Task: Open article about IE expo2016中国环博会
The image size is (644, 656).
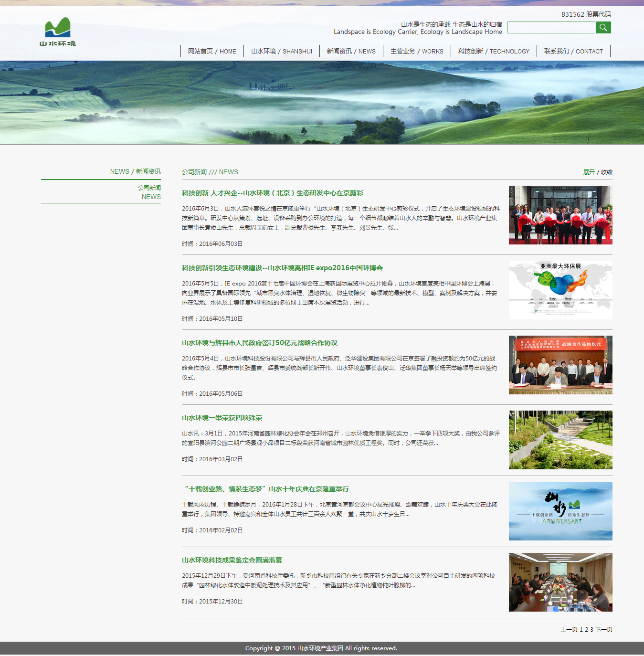Action: tap(282, 268)
